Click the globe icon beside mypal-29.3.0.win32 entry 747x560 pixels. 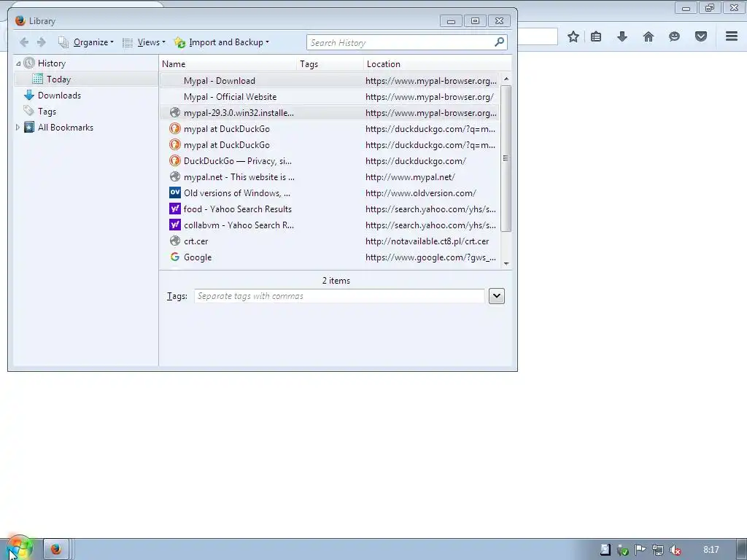pos(175,112)
